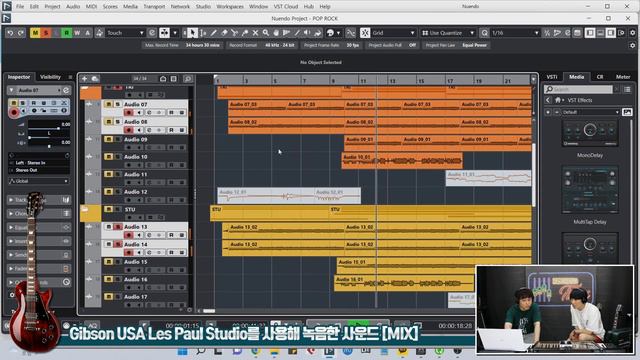
Task: Toggle global Mute M state button
Action: 35,33
